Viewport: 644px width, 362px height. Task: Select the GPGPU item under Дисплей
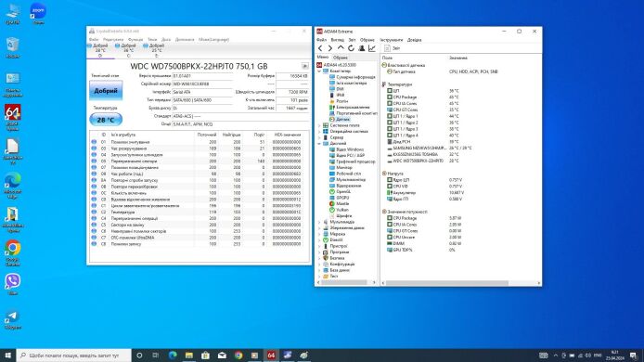(x=340, y=198)
